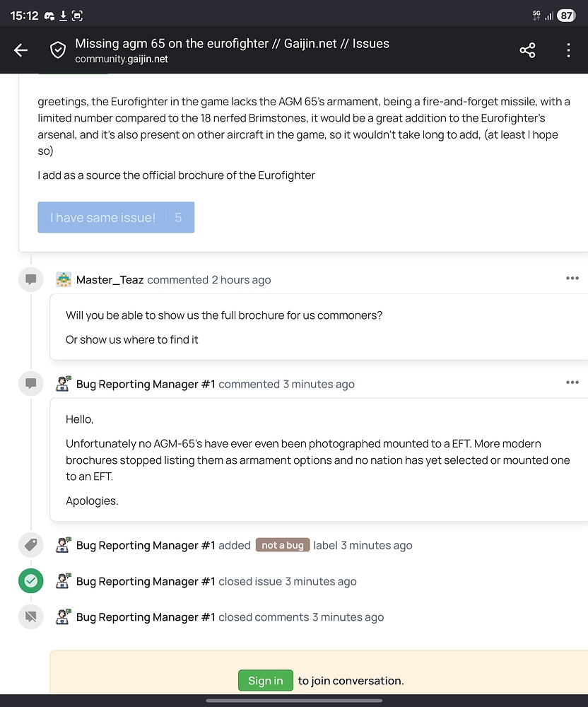Tap the download icon in the status bar
This screenshot has width=588, height=707.
pyautogui.click(x=62, y=14)
